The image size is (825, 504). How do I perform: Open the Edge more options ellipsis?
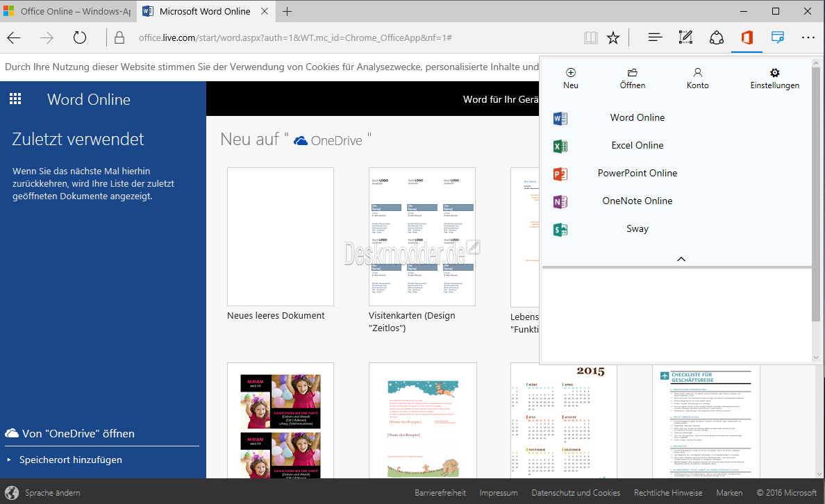[x=808, y=37]
